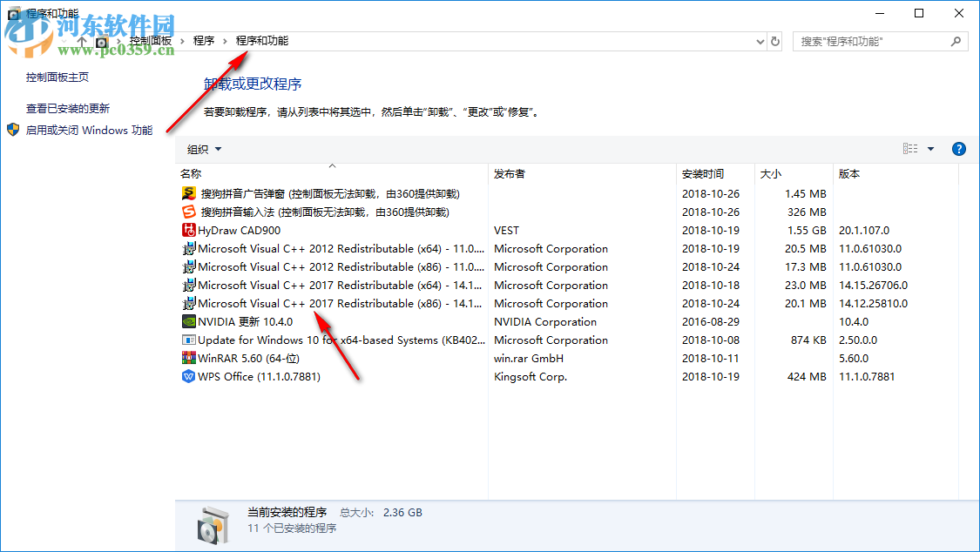This screenshot has width=980, height=552.
Task: Click the 搜索程序和功能 search box
Action: 871,40
